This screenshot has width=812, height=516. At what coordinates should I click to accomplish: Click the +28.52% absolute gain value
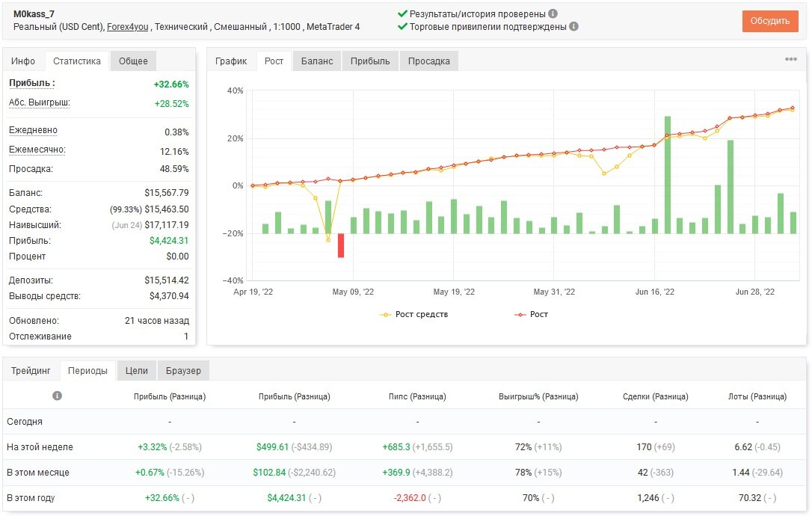[x=171, y=104]
